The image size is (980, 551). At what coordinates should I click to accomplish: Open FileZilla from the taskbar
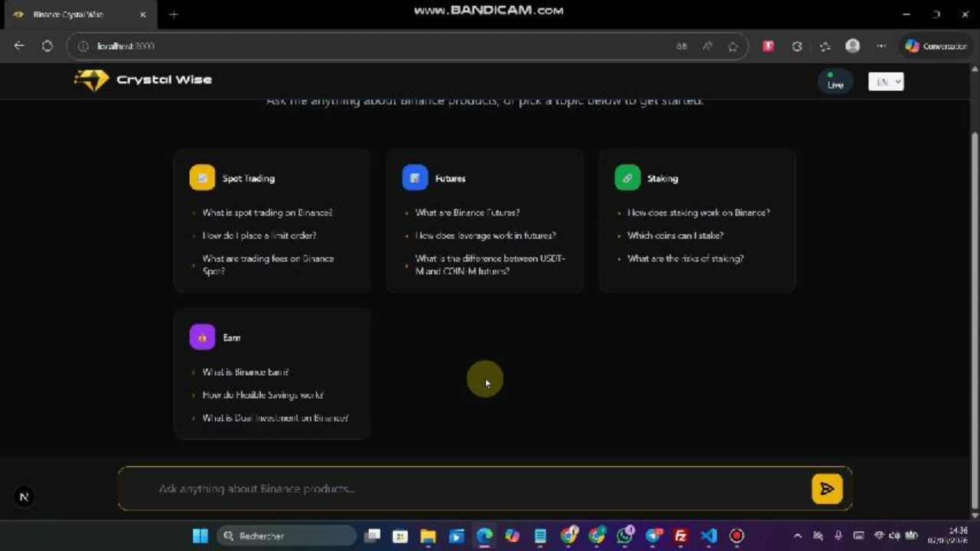click(681, 536)
